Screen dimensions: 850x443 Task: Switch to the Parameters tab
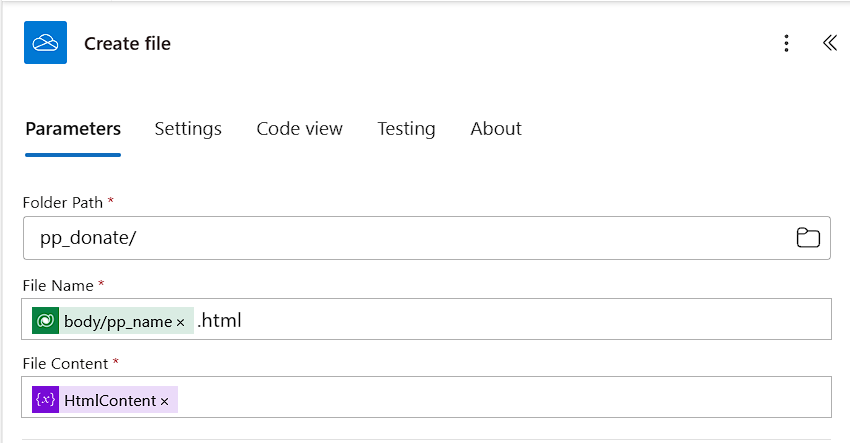(x=73, y=128)
